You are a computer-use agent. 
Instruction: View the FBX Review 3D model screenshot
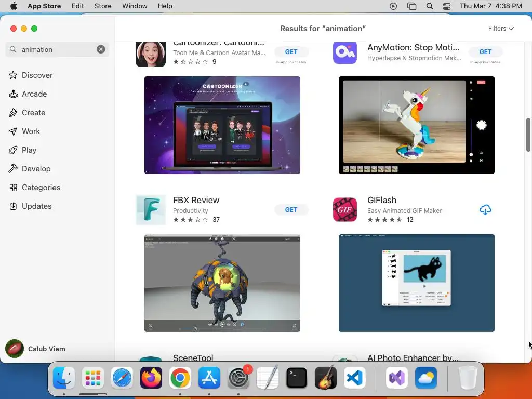pos(222,283)
